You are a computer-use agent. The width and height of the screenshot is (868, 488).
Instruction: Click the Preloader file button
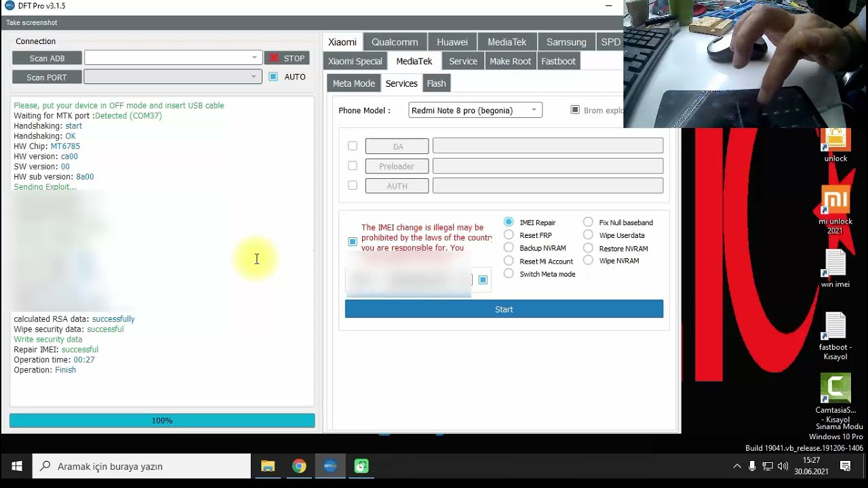point(397,166)
